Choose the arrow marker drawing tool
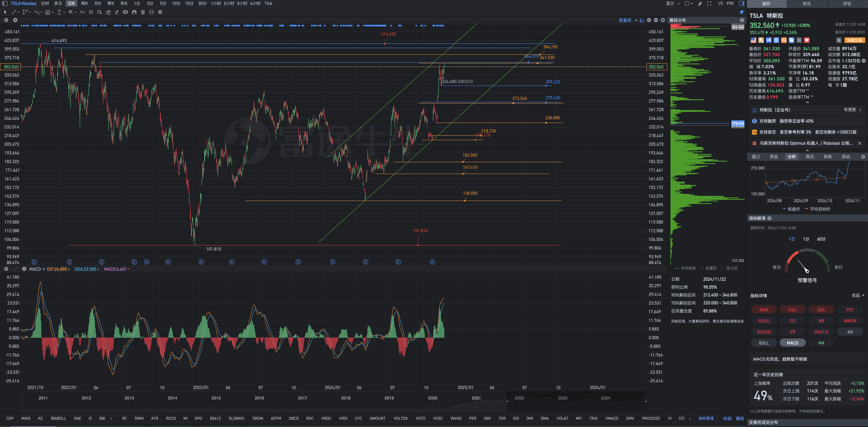Screen dimensions: 868x427 pyautogui.click(x=71, y=12)
